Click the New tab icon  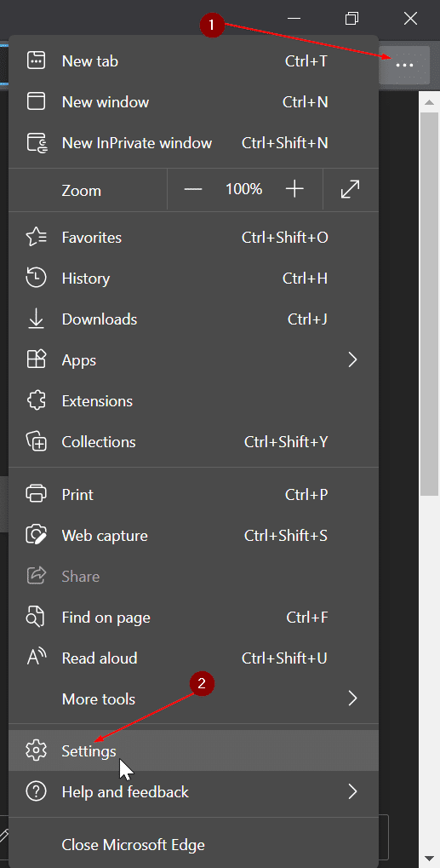click(37, 60)
